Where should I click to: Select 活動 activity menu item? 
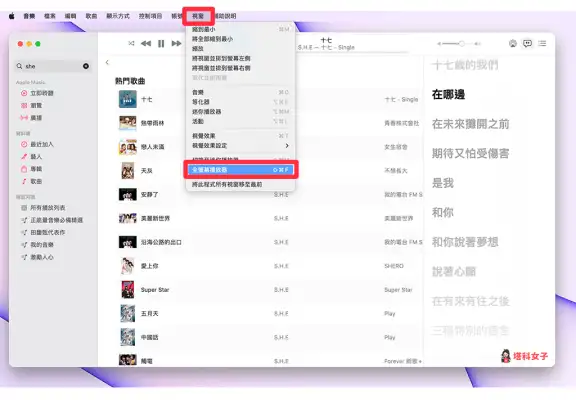tap(240, 121)
